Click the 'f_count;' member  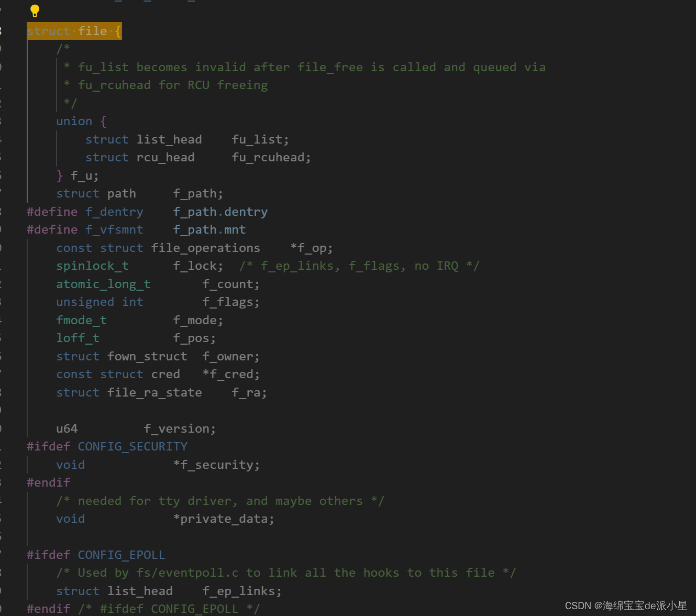(231, 284)
